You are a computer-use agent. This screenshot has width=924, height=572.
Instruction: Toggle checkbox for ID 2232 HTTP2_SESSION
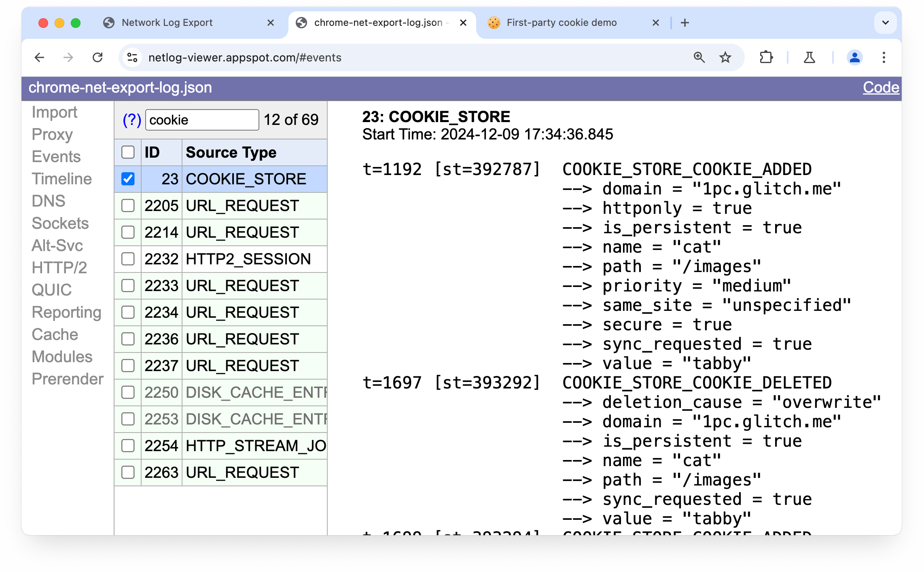coord(127,259)
